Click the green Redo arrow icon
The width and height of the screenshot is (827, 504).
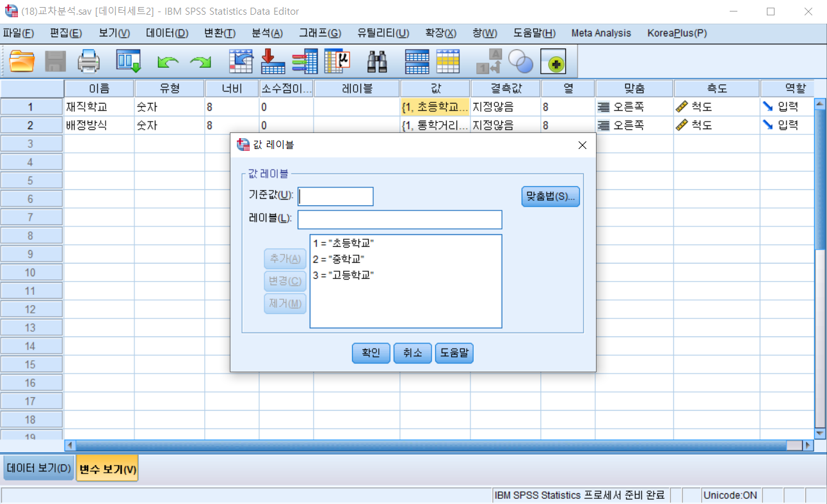tap(200, 62)
